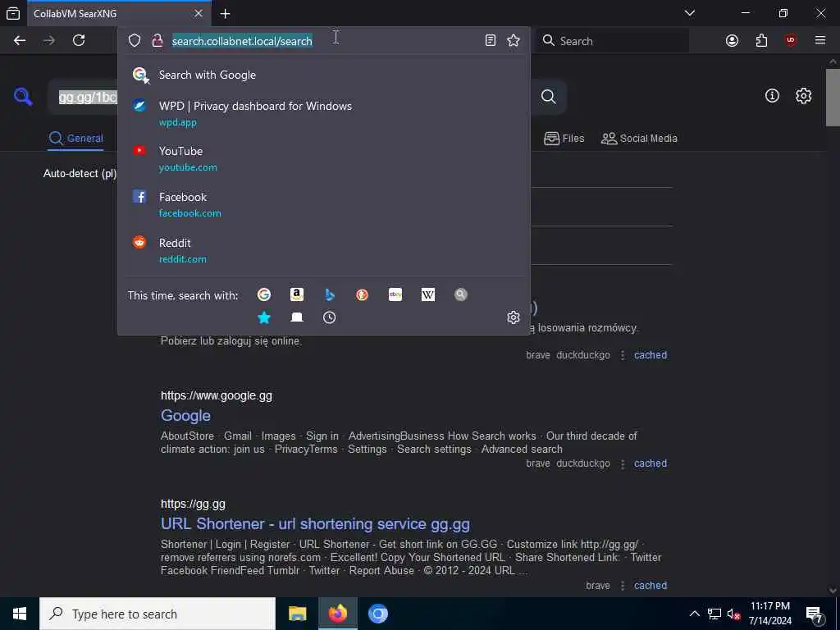Search this time with Google icon

pyautogui.click(x=264, y=294)
